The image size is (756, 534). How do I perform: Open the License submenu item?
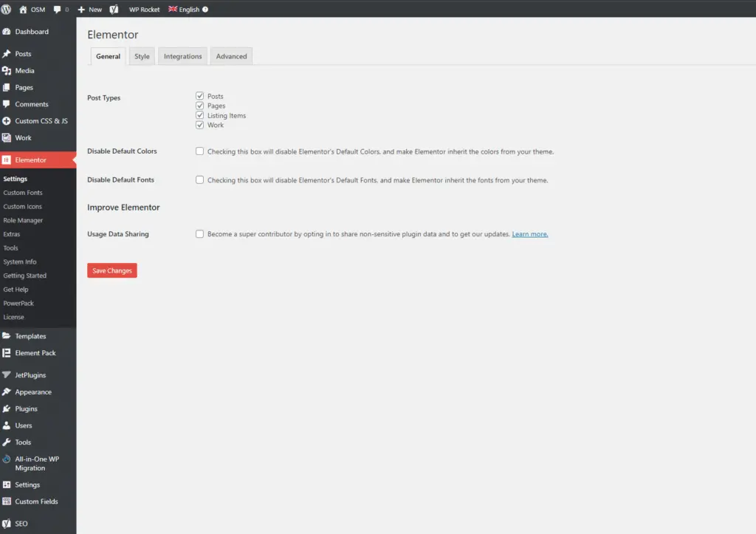(x=13, y=317)
